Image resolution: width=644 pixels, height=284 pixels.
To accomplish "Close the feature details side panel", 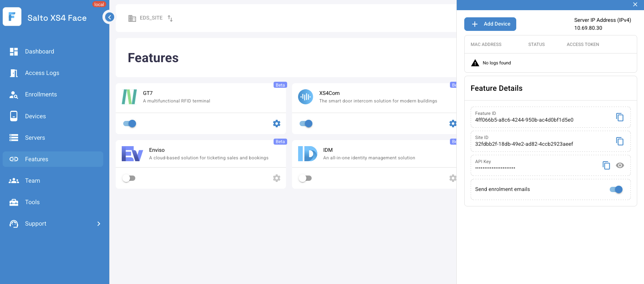I will (635, 5).
